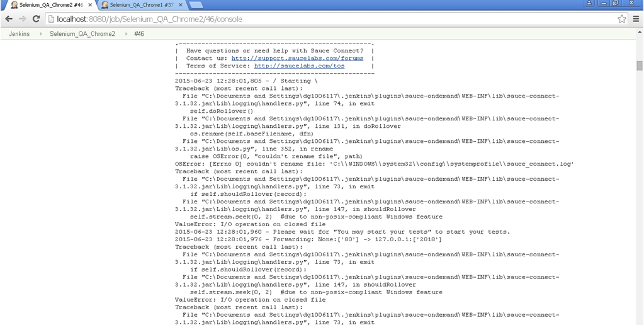Open the Selenium_QA_Chrome2 breadcrumb link
The width and height of the screenshot is (644, 325).
(82, 34)
